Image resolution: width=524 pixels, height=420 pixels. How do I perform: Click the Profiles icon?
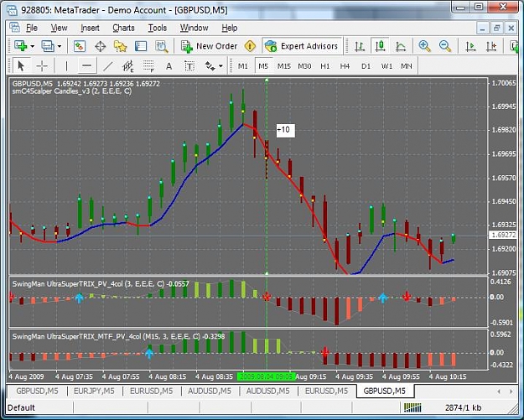click(x=48, y=46)
